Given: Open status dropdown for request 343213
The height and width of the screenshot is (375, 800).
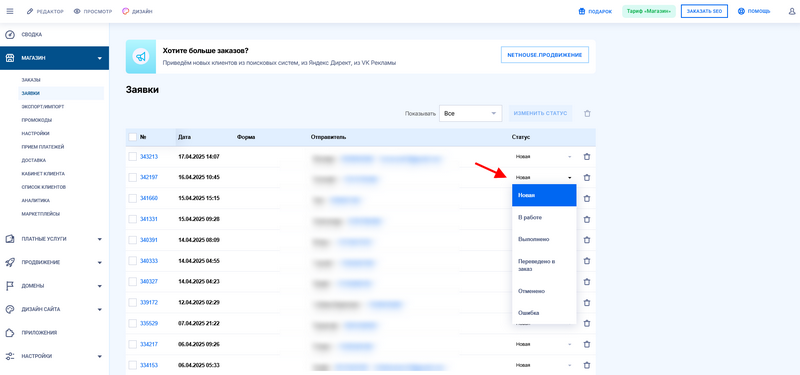Looking at the screenshot, I should pyautogui.click(x=544, y=157).
